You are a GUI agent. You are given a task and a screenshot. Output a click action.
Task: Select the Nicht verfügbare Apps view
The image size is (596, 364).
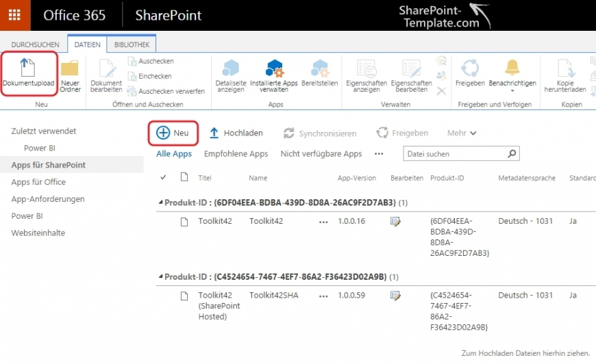(x=321, y=154)
